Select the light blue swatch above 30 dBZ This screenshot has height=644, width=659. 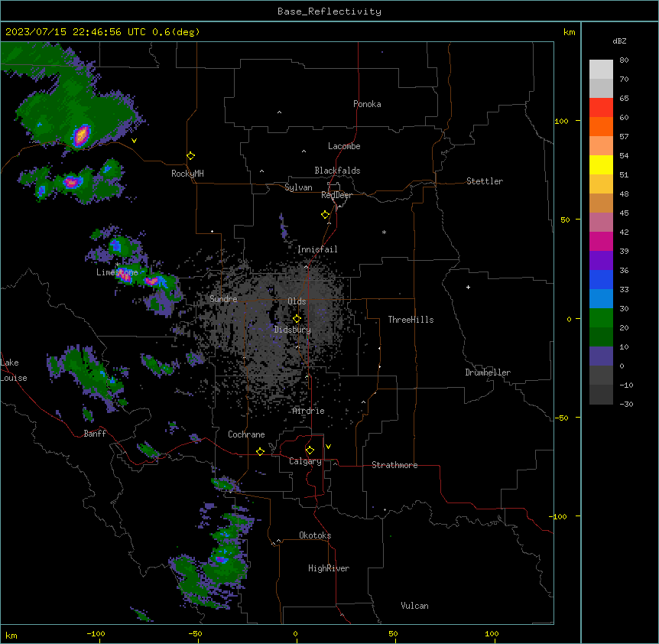point(601,299)
